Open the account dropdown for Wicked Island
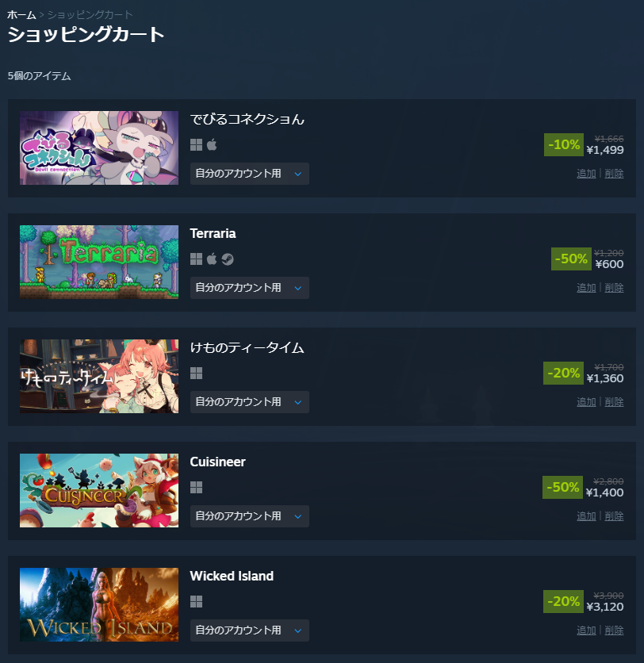This screenshot has width=644, height=663. [250, 630]
